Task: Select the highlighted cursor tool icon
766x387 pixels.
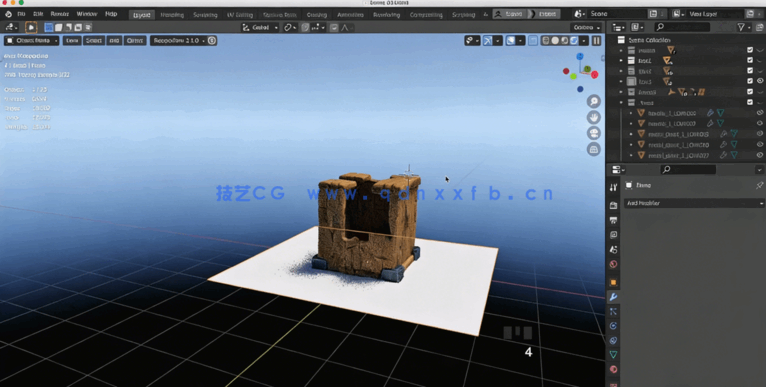Action: click(31, 27)
